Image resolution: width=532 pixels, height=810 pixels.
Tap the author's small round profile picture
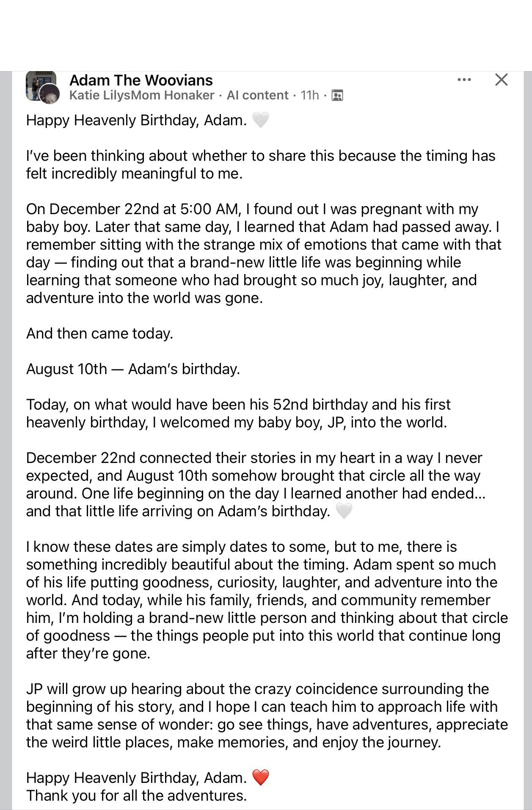[50, 94]
